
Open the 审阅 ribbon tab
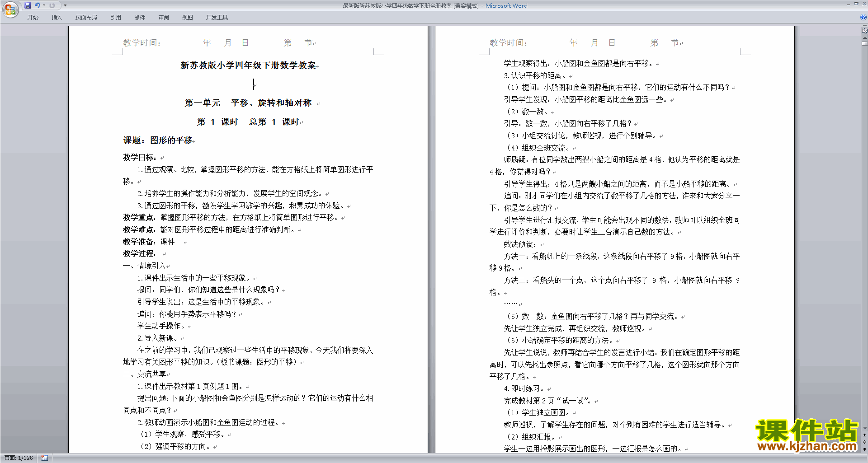pyautogui.click(x=164, y=18)
